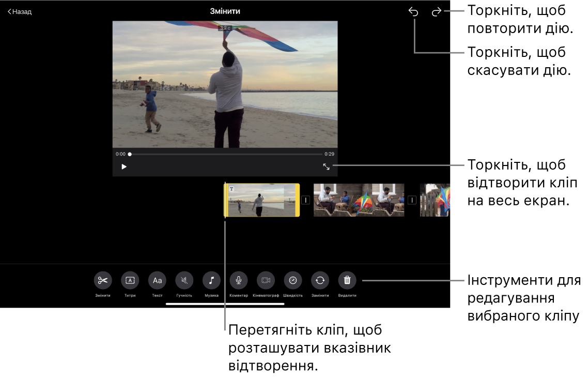
Task: Toggle the Кінематограф cinematic mode
Action: tap(266, 280)
